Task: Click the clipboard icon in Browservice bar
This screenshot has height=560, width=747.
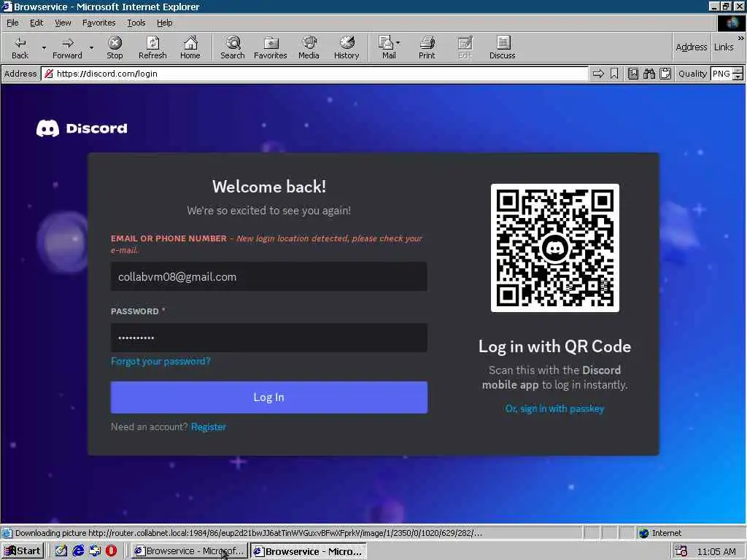Action: pyautogui.click(x=665, y=74)
